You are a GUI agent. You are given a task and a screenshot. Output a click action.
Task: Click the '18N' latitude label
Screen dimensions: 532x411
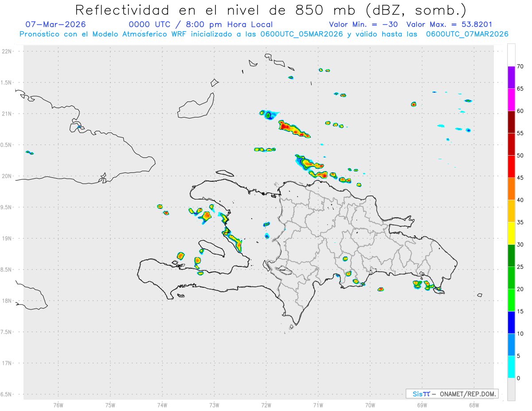pyautogui.click(x=8, y=301)
